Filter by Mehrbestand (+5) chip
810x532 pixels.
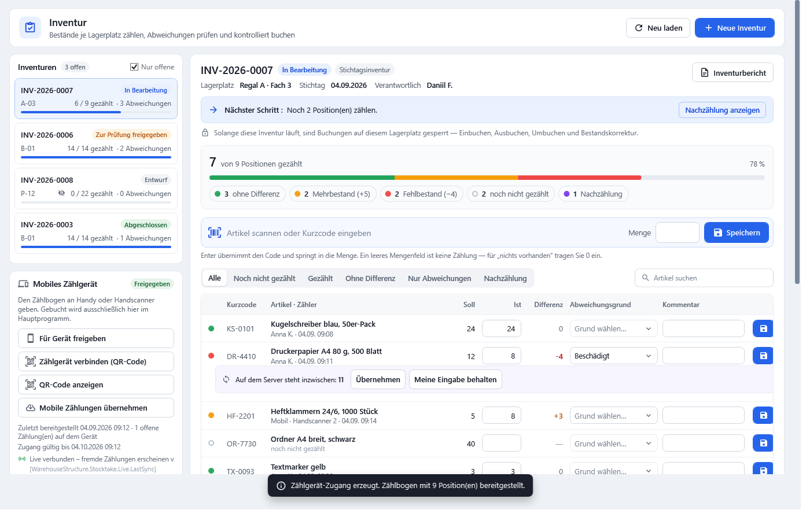coord(333,194)
